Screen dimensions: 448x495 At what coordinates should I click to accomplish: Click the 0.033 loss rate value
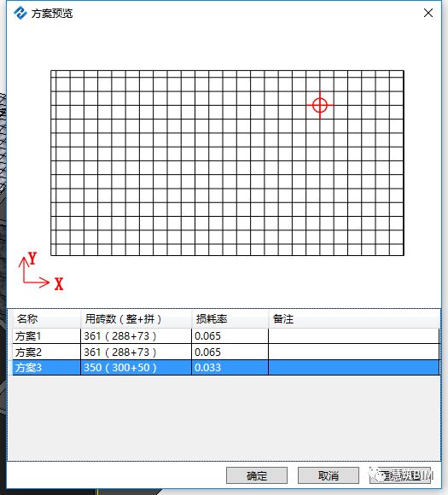[x=230, y=368]
